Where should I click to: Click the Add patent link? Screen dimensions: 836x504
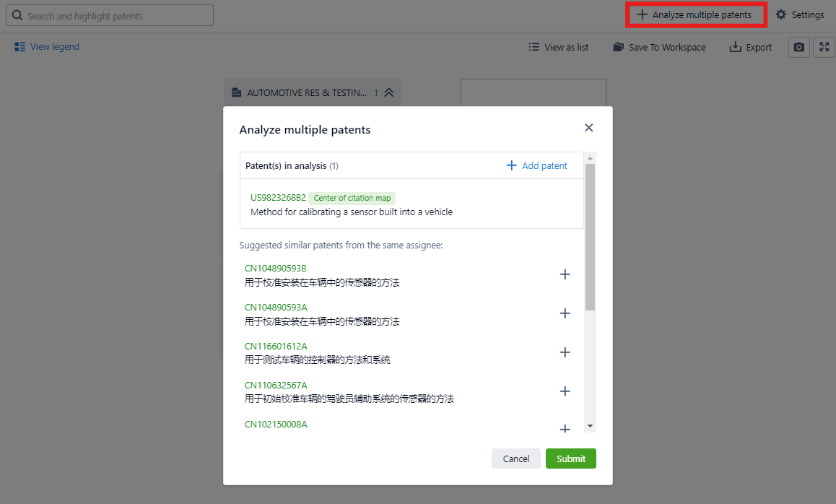click(x=536, y=165)
